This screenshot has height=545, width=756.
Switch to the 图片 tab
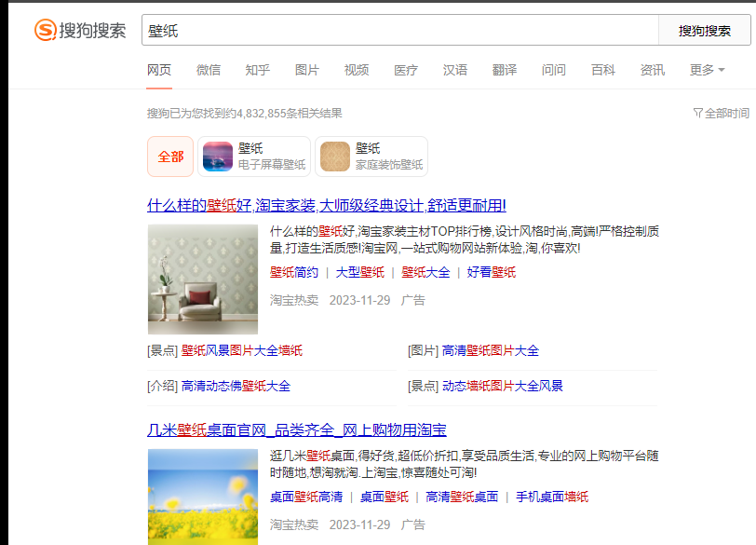click(307, 70)
